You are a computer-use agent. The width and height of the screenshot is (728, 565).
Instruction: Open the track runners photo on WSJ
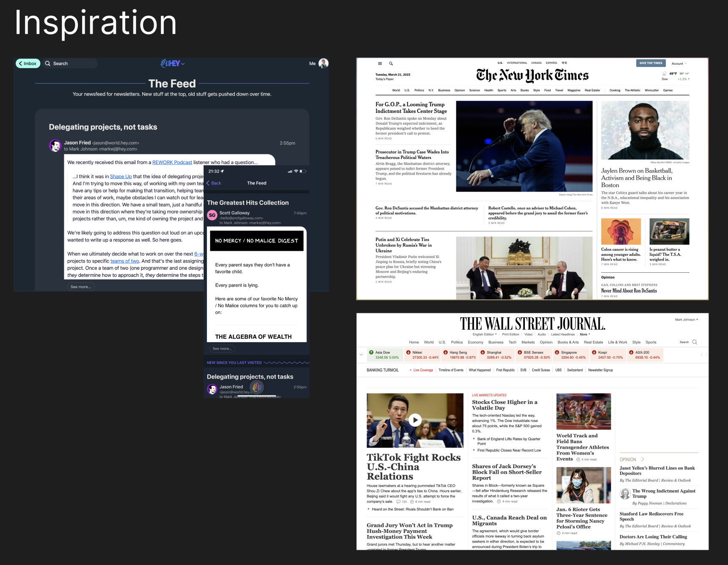[584, 411]
